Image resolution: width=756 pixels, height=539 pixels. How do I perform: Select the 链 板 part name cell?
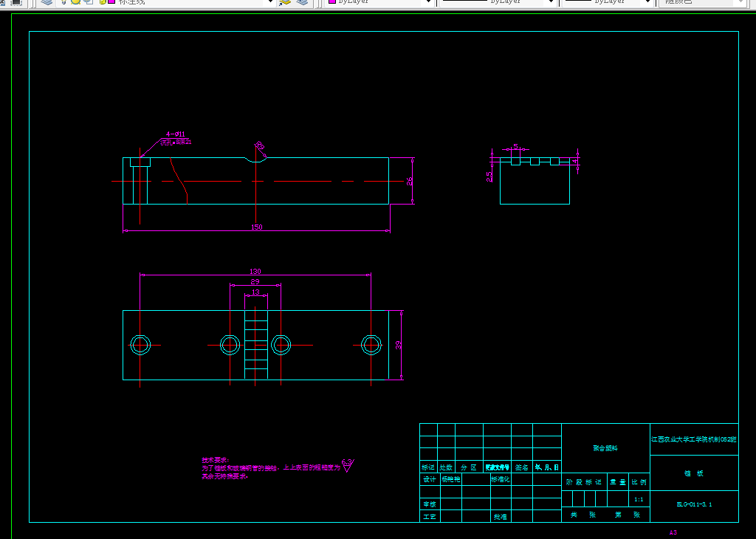coord(694,473)
